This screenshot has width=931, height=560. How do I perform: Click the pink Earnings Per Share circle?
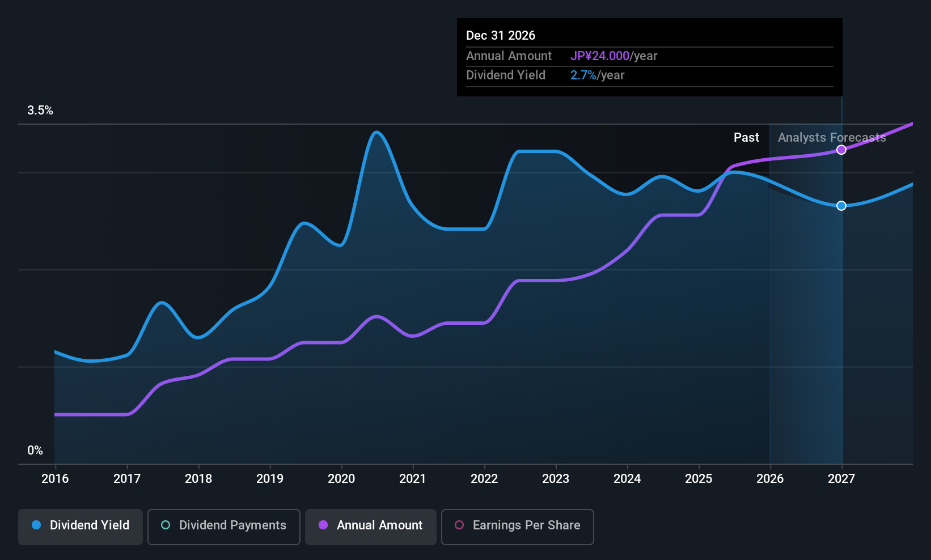pos(459,525)
